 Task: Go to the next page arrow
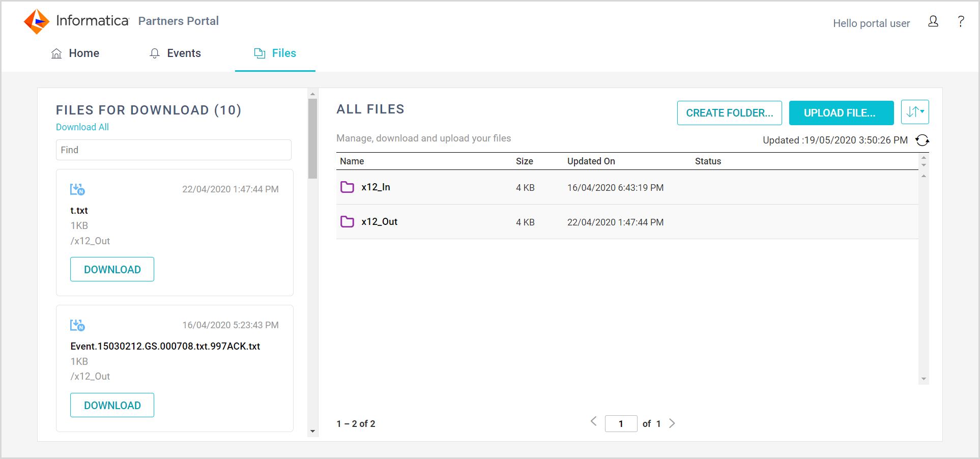672,423
